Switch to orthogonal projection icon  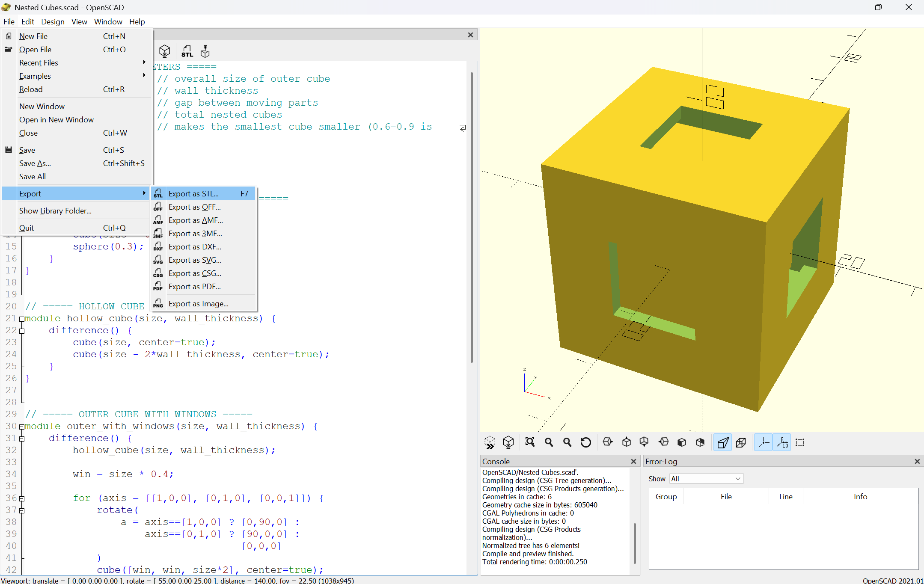click(x=741, y=442)
